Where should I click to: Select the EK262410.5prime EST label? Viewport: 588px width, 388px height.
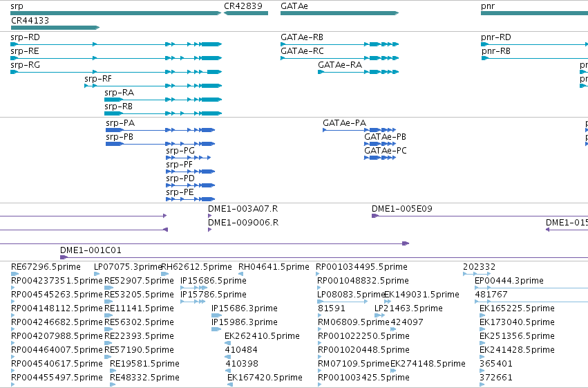pyautogui.click(x=262, y=336)
